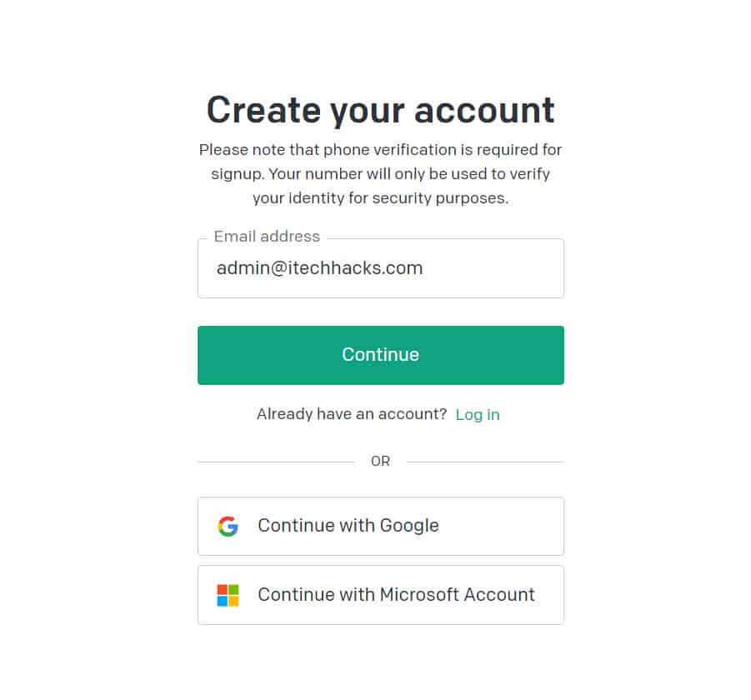Click the blue square of Microsoft logo
The height and width of the screenshot is (700, 751).
tap(223, 601)
